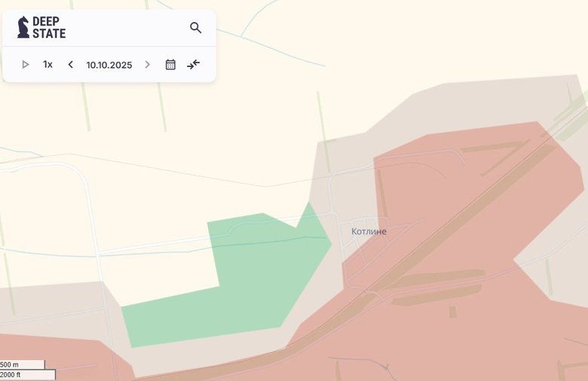588x381 pixels.
Task: Open the calendar date picker
Action: [170, 65]
